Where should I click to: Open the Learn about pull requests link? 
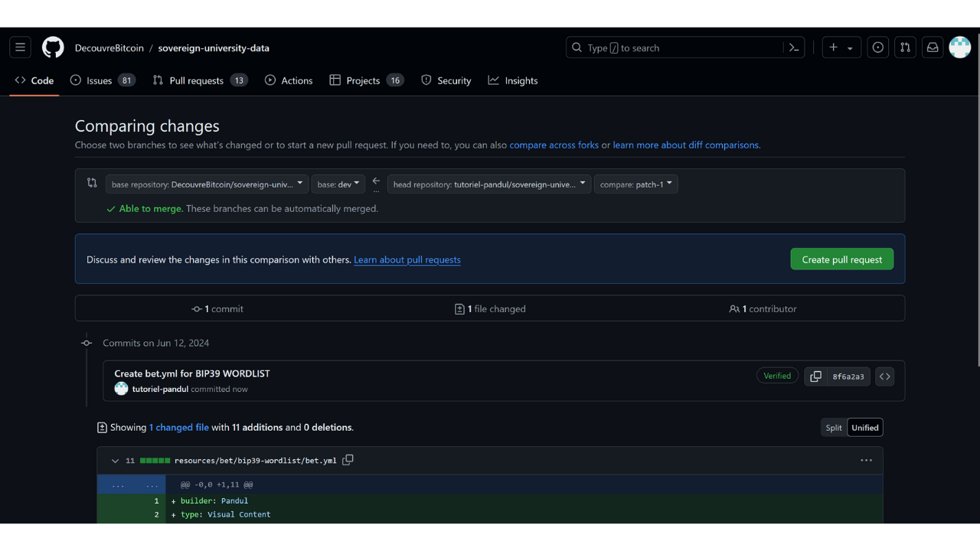(407, 259)
